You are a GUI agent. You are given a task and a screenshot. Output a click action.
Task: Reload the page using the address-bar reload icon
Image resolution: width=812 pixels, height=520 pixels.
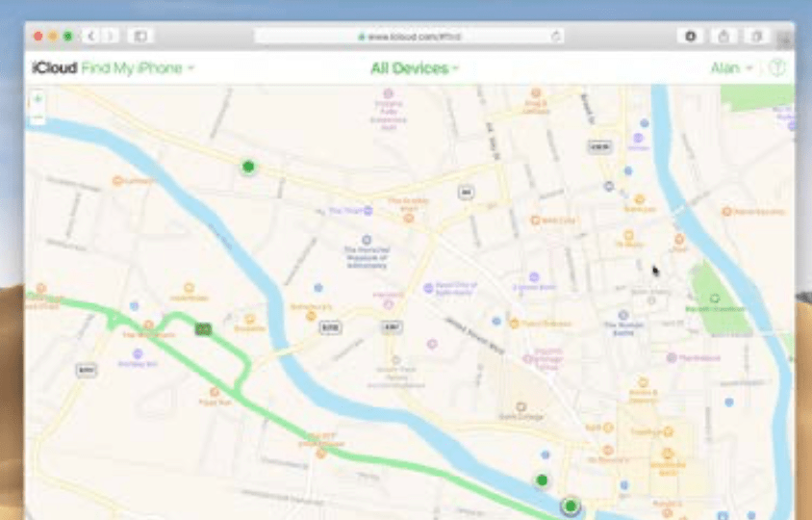tap(556, 37)
